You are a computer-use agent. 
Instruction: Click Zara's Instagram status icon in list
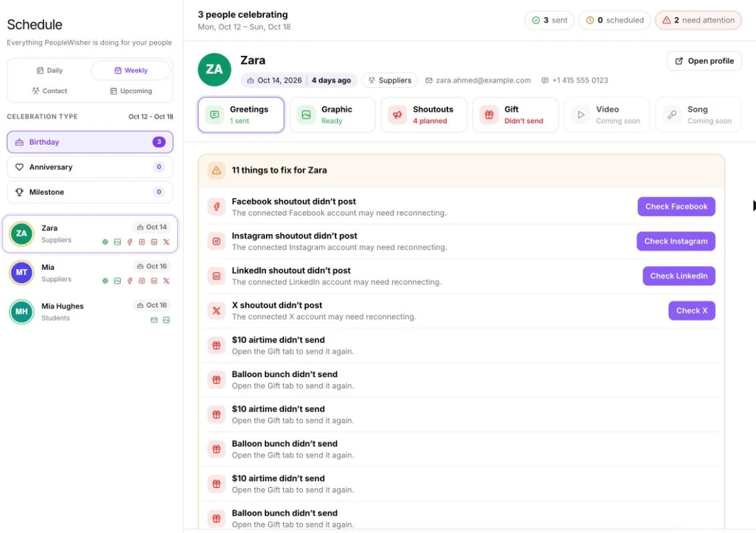coord(142,242)
